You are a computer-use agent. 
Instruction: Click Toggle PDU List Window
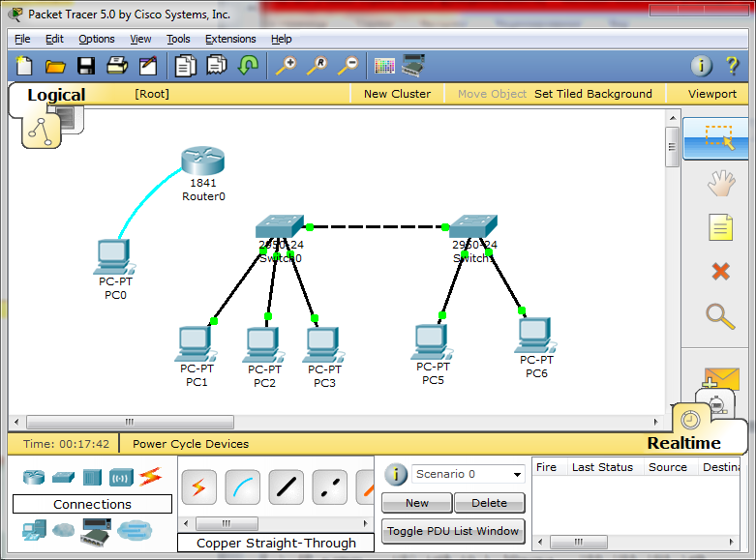(453, 531)
